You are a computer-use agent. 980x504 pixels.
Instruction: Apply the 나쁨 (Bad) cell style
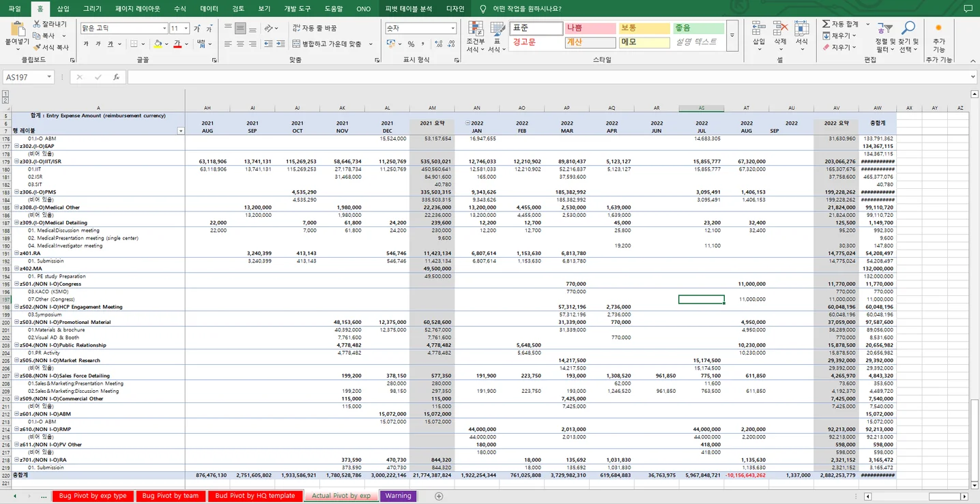pos(590,29)
